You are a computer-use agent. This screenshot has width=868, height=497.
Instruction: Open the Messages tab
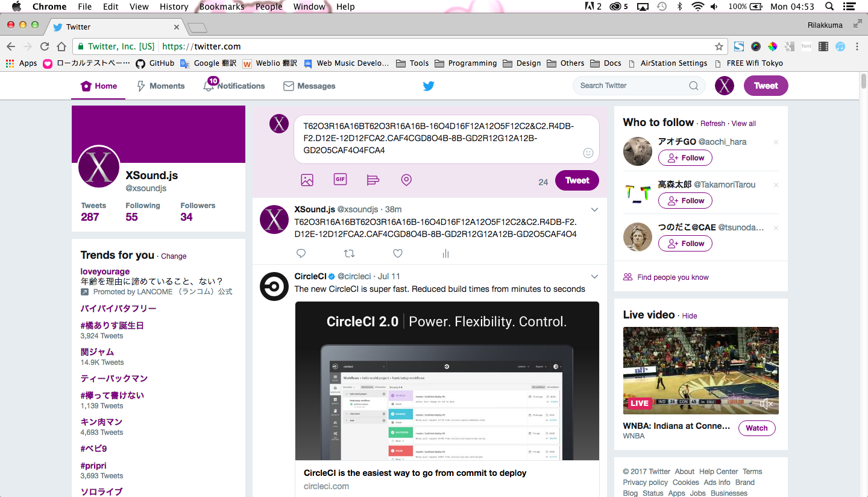(309, 86)
